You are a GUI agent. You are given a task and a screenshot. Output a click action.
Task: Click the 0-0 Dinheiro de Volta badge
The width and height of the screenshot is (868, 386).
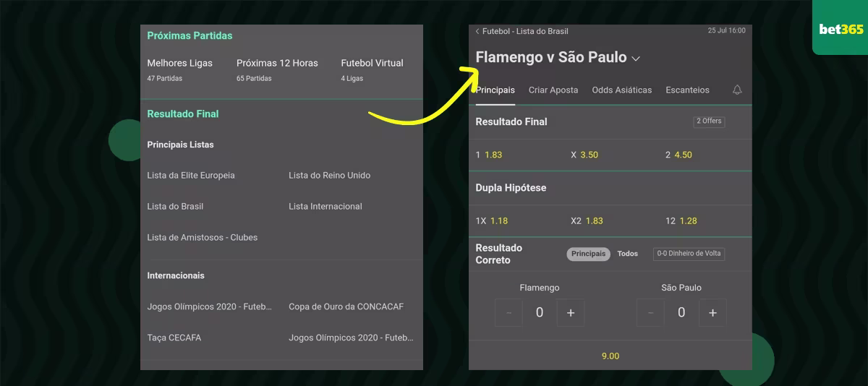tap(689, 254)
